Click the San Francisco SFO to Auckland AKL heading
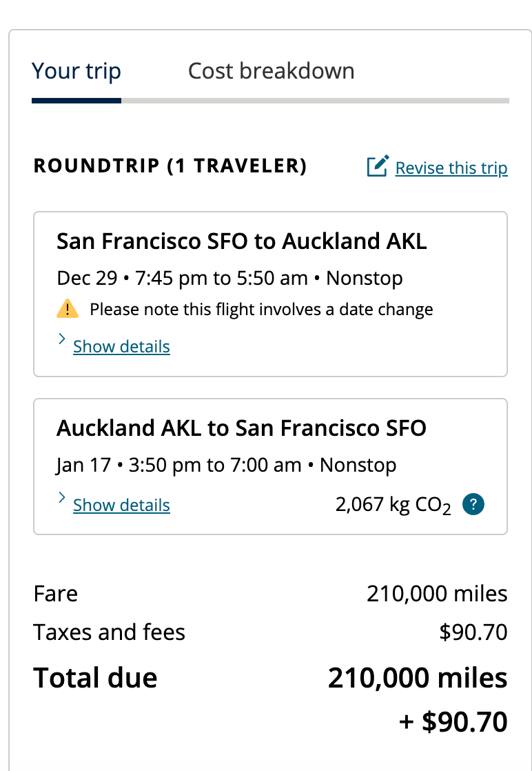This screenshot has height=771, width=532. pos(241,241)
